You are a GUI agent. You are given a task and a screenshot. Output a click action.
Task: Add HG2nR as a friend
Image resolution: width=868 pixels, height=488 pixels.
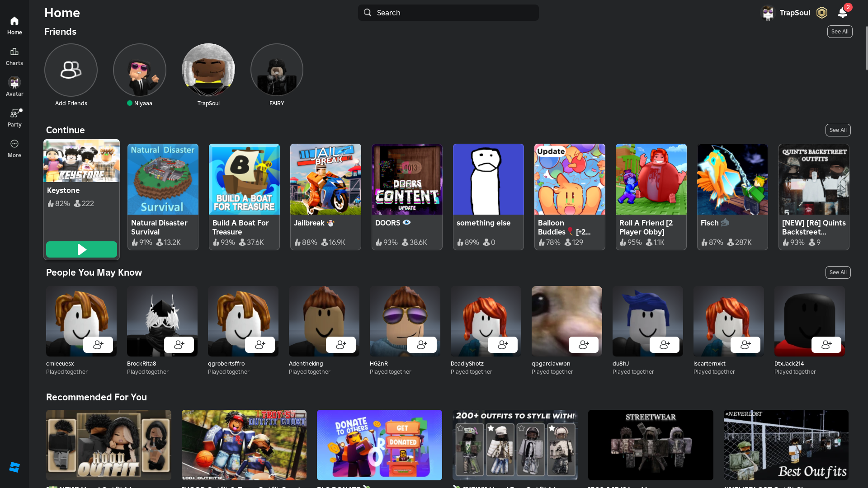click(x=422, y=345)
